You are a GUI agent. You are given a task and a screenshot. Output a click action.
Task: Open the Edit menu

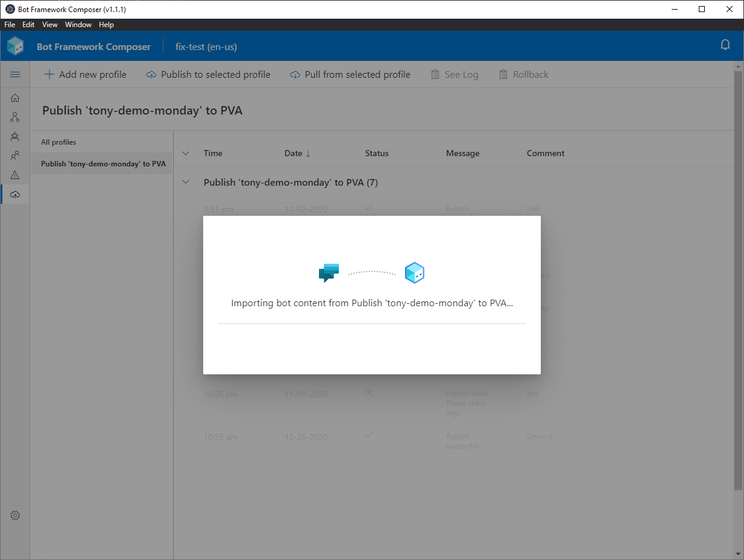coord(28,25)
